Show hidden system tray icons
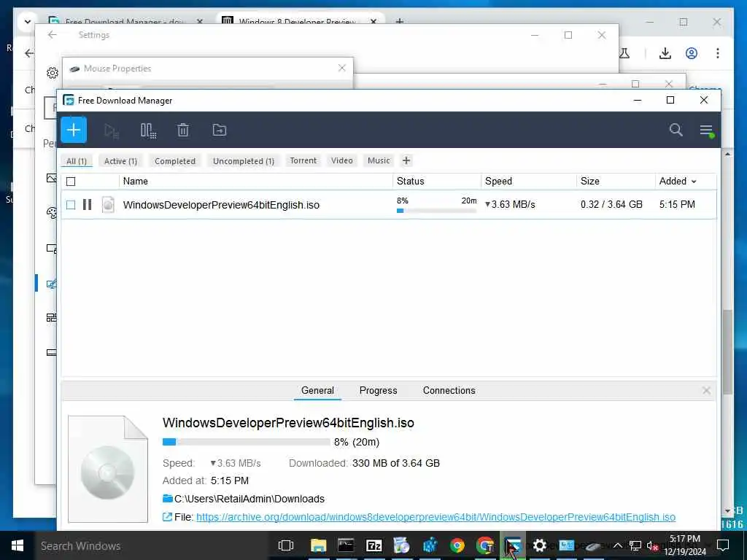The width and height of the screenshot is (747, 560). coord(617,545)
